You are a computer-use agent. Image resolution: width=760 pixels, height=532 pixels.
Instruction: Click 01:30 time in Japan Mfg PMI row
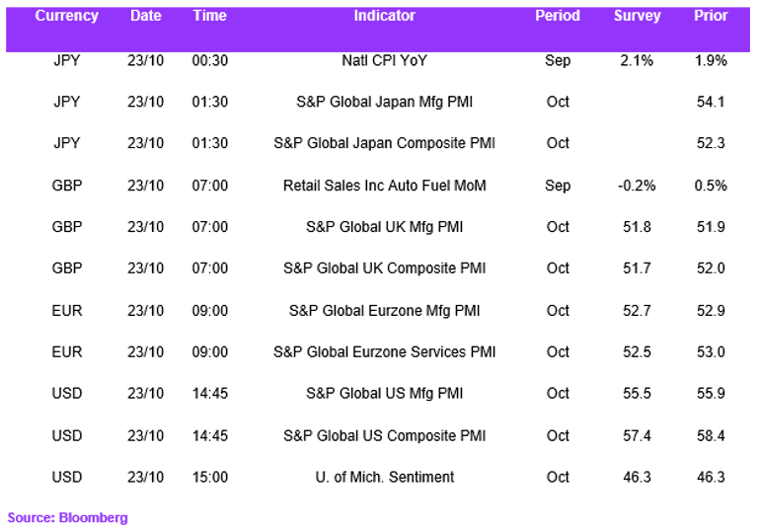pyautogui.click(x=210, y=103)
